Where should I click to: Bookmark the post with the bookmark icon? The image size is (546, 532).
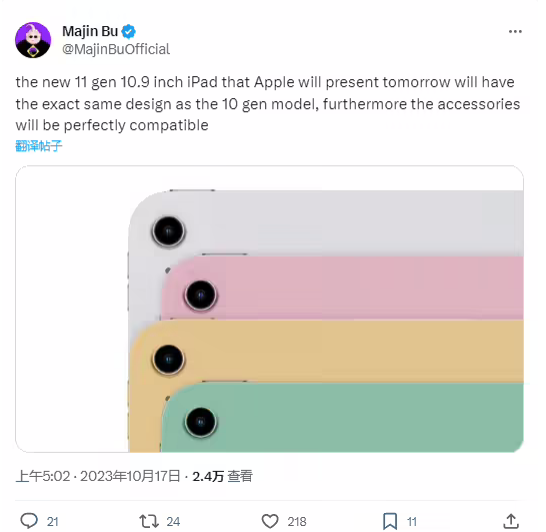click(390, 521)
